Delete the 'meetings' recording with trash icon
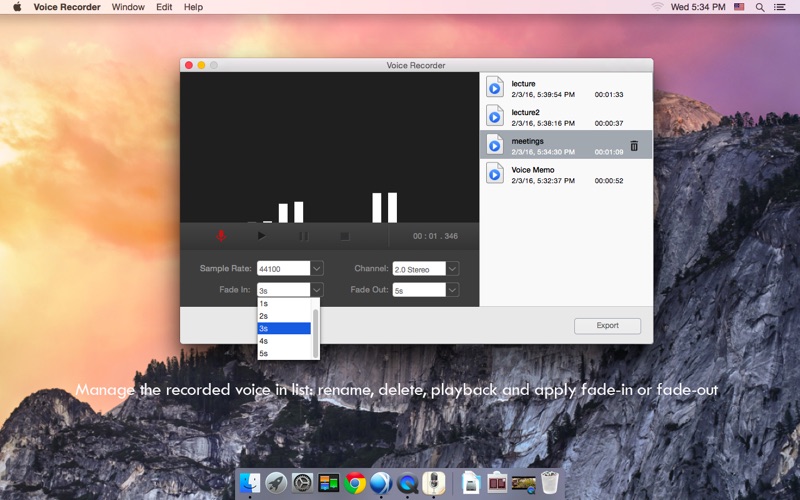800x500 pixels. (634, 145)
